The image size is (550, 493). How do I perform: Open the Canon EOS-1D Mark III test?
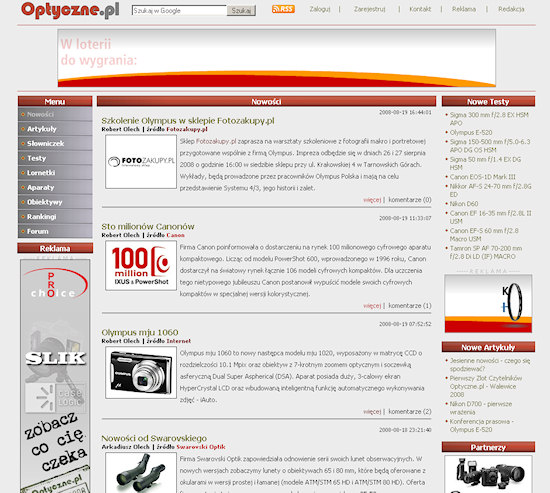483,177
